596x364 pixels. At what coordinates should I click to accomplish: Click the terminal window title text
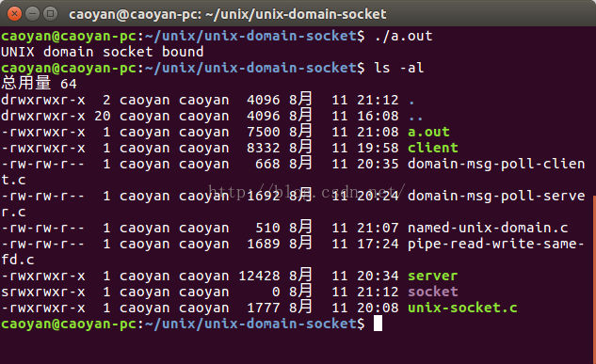[x=227, y=14]
